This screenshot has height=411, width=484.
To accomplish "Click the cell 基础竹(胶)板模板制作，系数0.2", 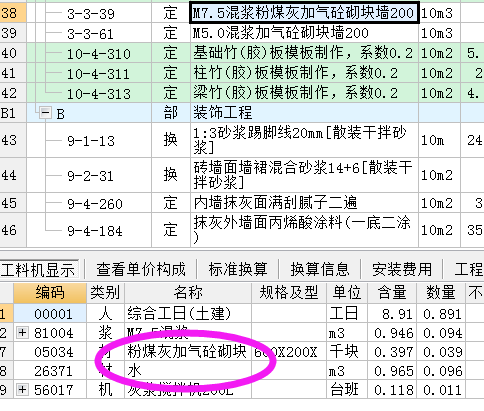I will pyautogui.click(x=304, y=53).
